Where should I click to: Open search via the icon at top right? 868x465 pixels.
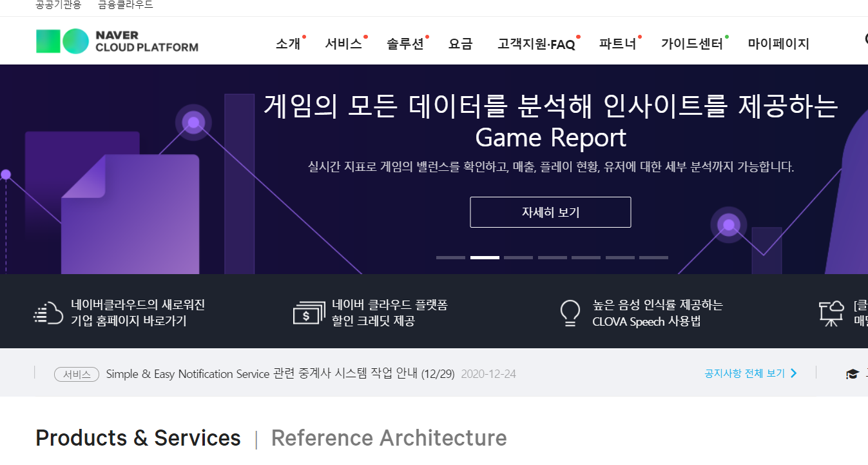866,39
